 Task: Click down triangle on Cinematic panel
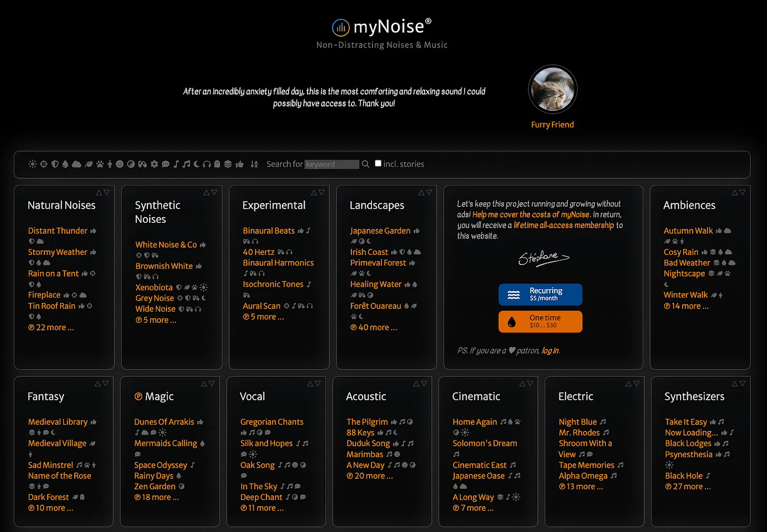coord(530,384)
